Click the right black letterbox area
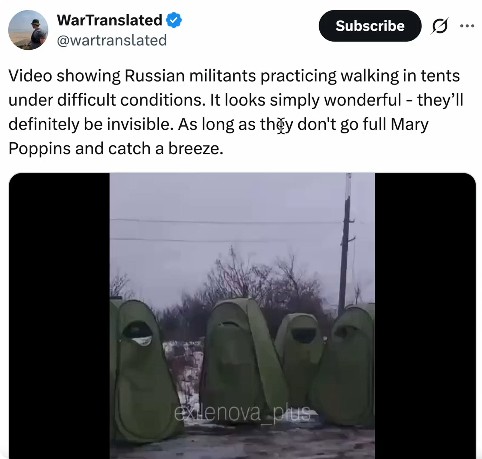The height and width of the screenshot is (459, 482). (425, 316)
